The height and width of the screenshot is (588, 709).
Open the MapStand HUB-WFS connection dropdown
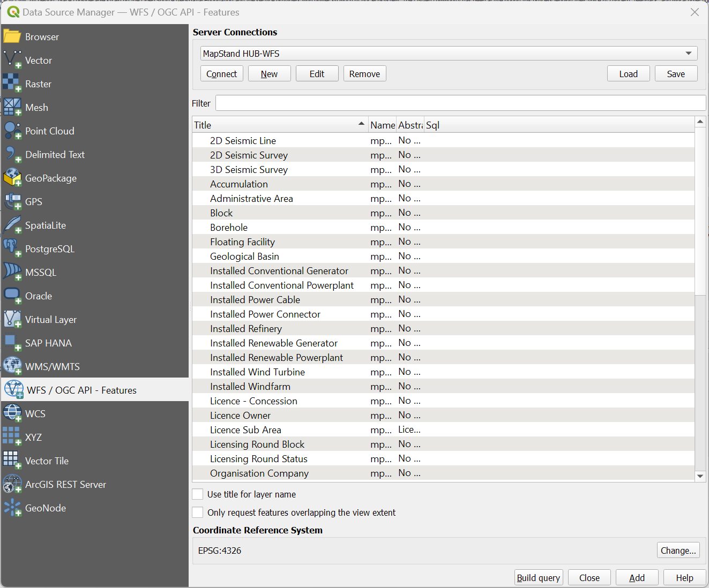point(449,54)
